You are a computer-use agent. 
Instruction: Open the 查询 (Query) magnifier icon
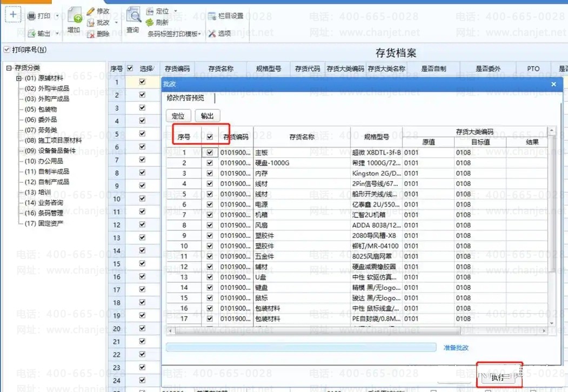133,15
